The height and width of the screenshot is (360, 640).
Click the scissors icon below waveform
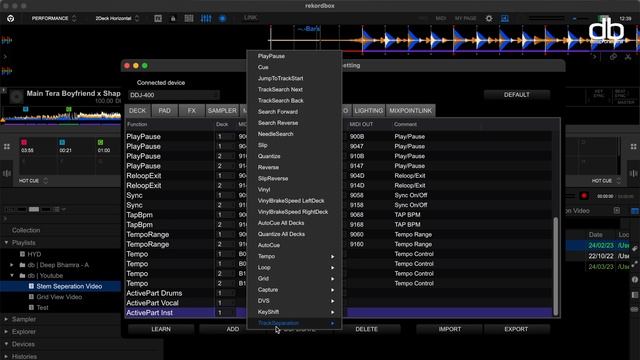[628, 57]
